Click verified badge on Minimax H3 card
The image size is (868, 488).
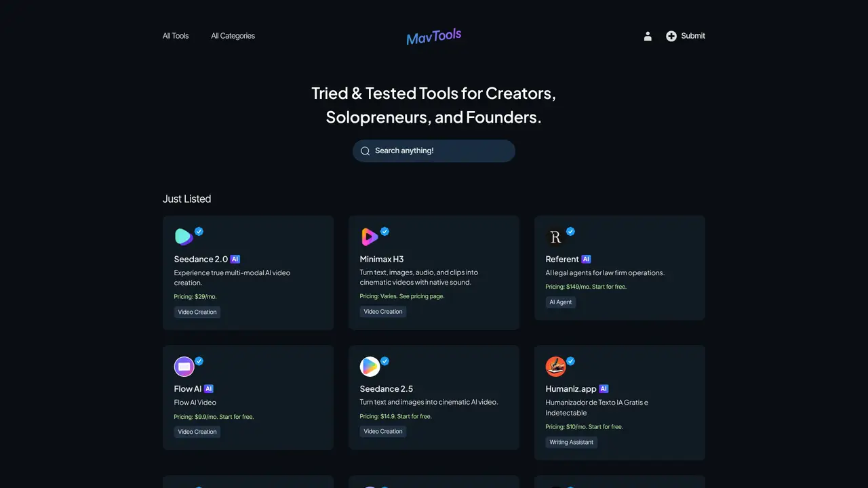point(384,231)
